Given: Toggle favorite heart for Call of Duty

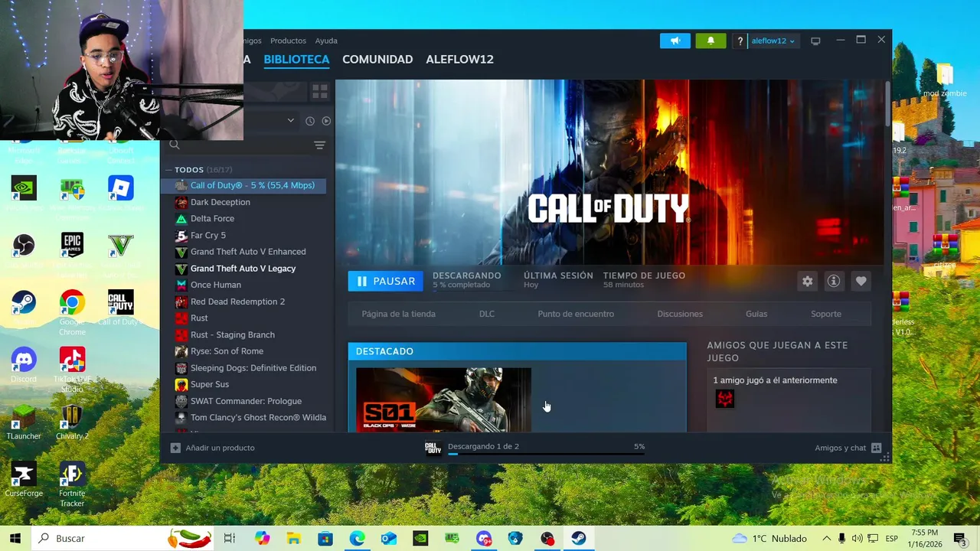Looking at the screenshot, I should (861, 281).
